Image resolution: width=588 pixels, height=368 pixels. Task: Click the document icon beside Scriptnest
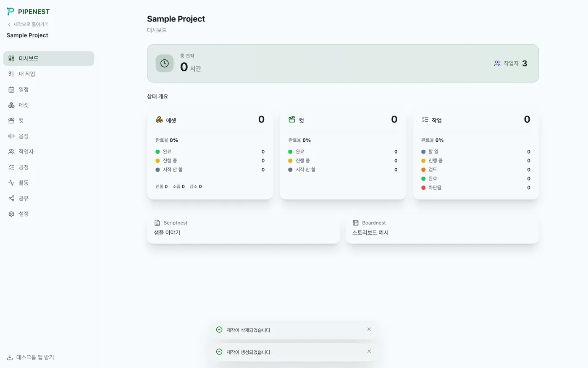[157, 223]
